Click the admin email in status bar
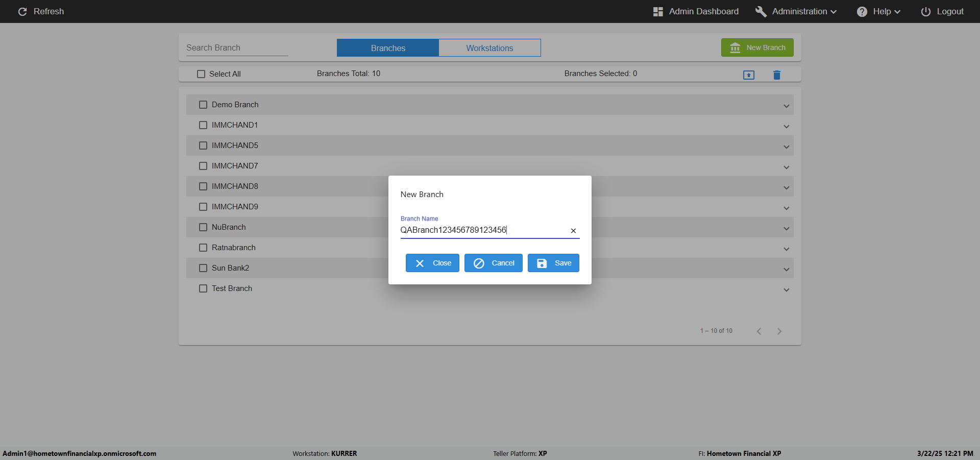Screen dimensions: 980x460 coord(80,453)
